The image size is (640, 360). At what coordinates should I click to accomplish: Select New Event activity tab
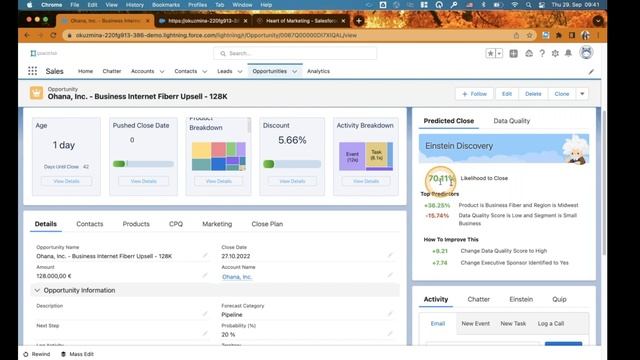click(x=476, y=323)
